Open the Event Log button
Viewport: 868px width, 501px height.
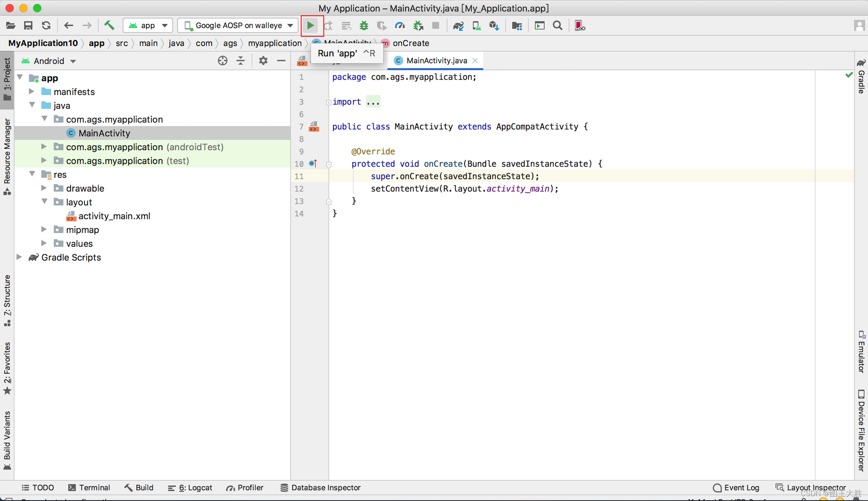coord(736,488)
